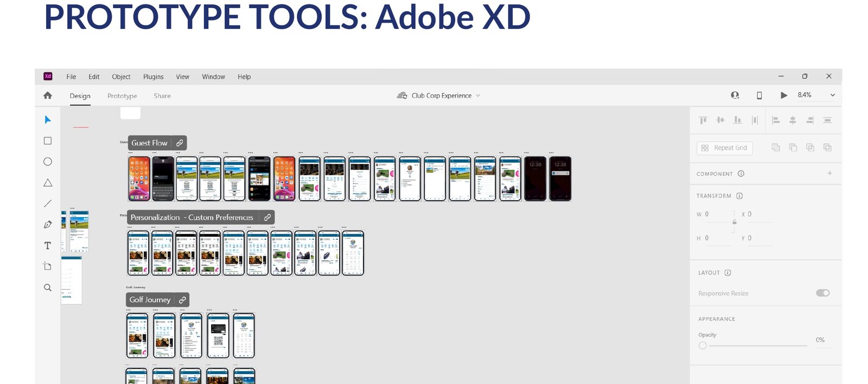Viewport: 868px width, 384px height.
Task: Select the Polygon triangle tool
Action: (x=48, y=183)
